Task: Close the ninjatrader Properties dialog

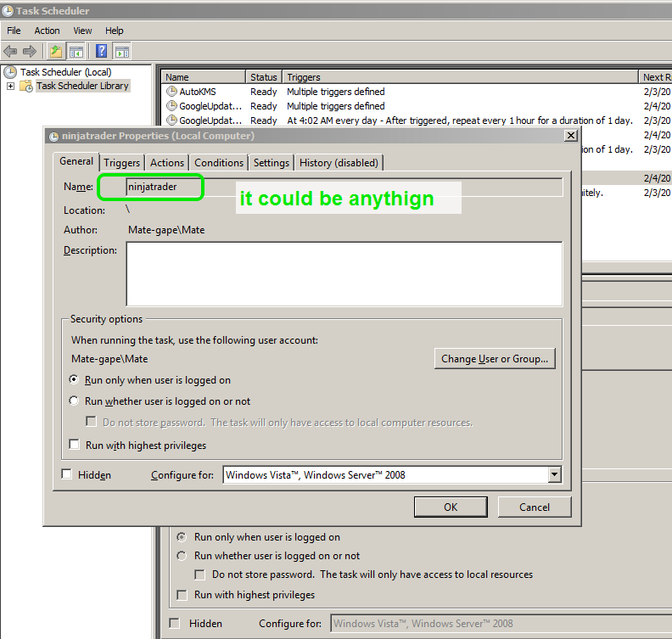Action: [x=570, y=136]
